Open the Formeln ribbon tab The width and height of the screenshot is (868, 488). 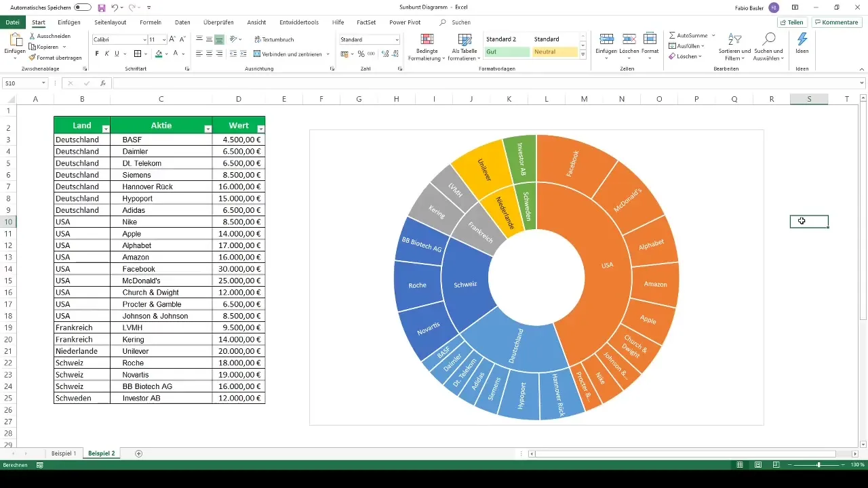click(x=151, y=22)
